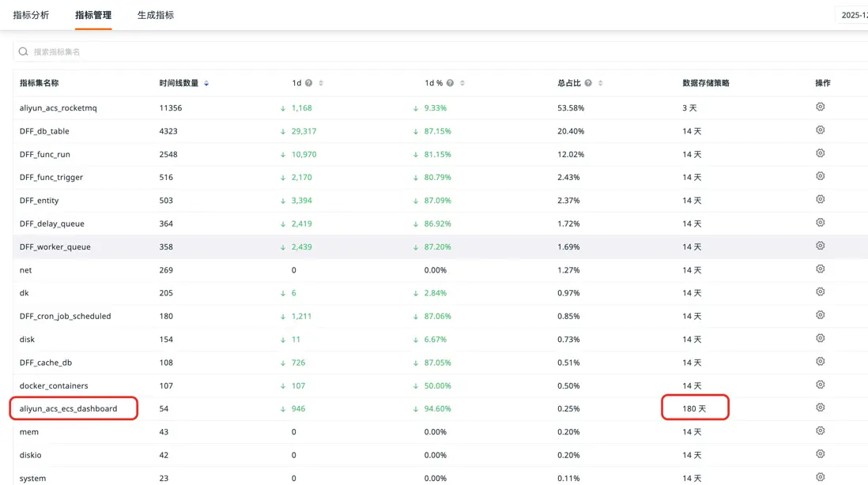Click the 操作 column header
Image resolution: width=868 pixels, height=485 pixels.
point(823,83)
